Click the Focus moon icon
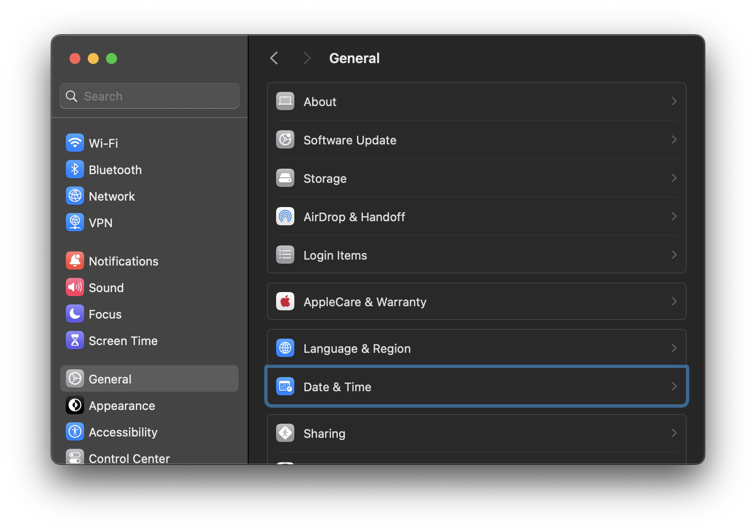Viewport: 756px width, 532px height. point(75,314)
